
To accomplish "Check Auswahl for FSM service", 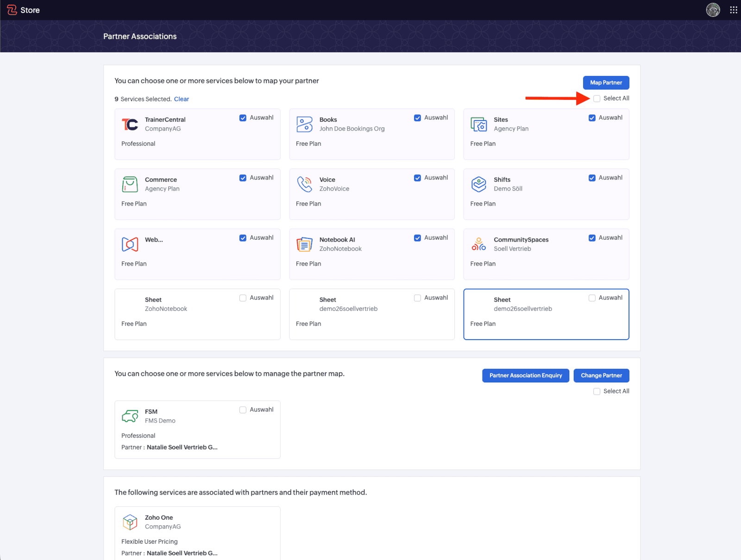I will tap(243, 410).
